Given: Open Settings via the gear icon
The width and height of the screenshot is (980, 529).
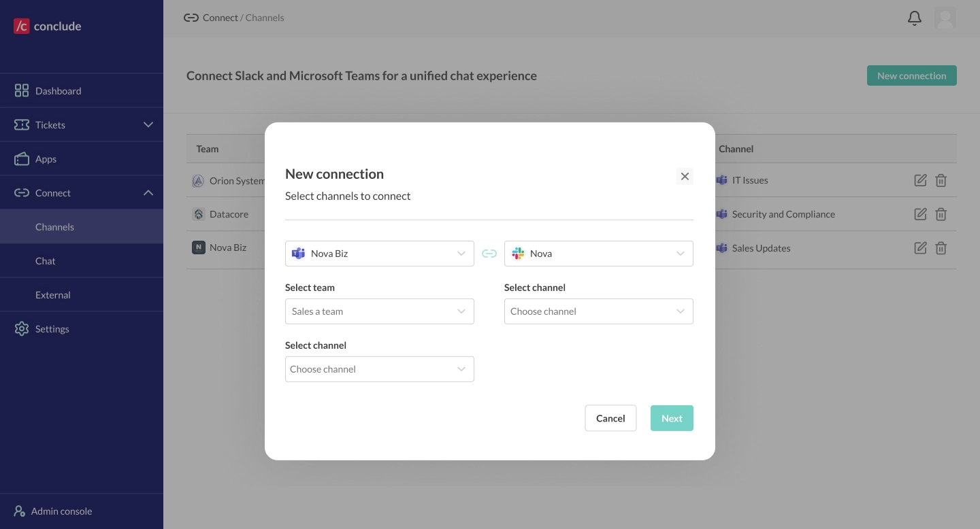Looking at the screenshot, I should click(x=21, y=328).
